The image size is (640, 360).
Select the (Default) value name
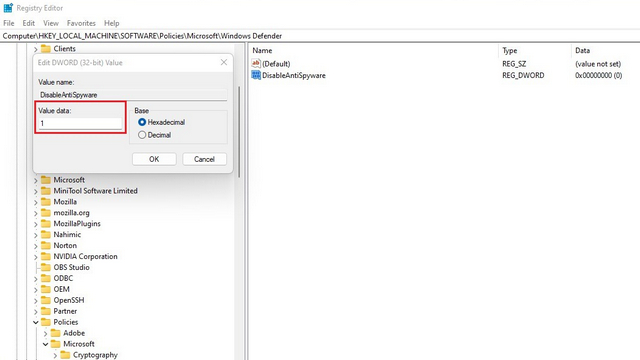[276, 64]
